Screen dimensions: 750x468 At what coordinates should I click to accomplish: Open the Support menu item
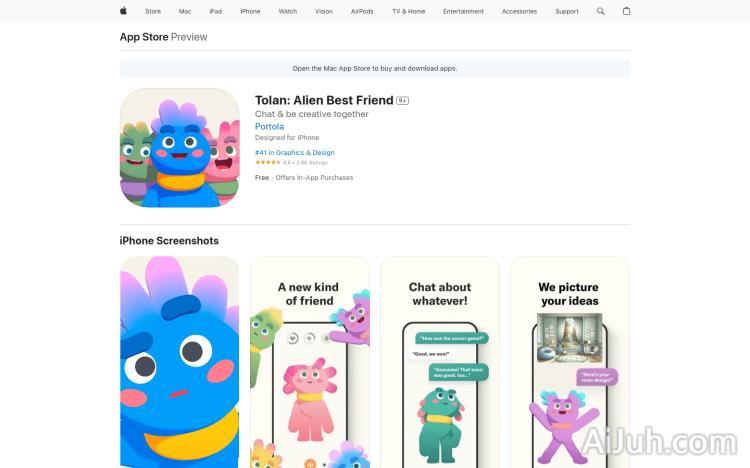(x=566, y=11)
